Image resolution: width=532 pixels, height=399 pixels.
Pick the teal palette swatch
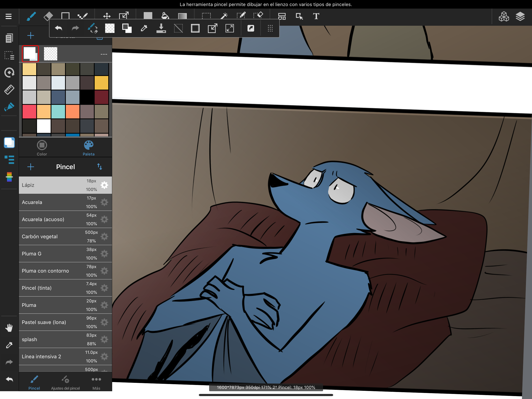58,111
